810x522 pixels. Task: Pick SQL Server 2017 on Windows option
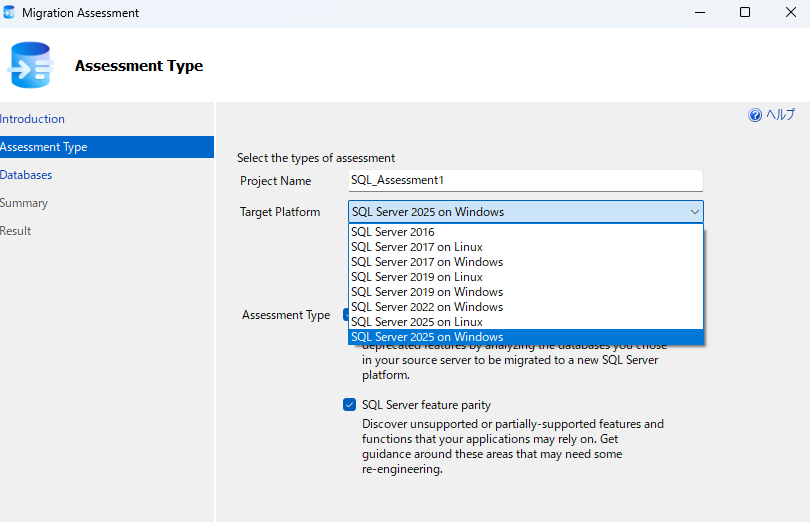(x=426, y=262)
